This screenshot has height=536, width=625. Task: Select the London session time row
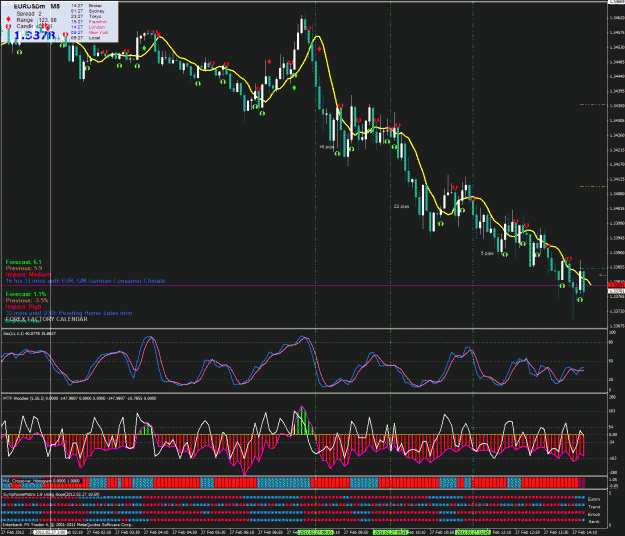[88, 27]
